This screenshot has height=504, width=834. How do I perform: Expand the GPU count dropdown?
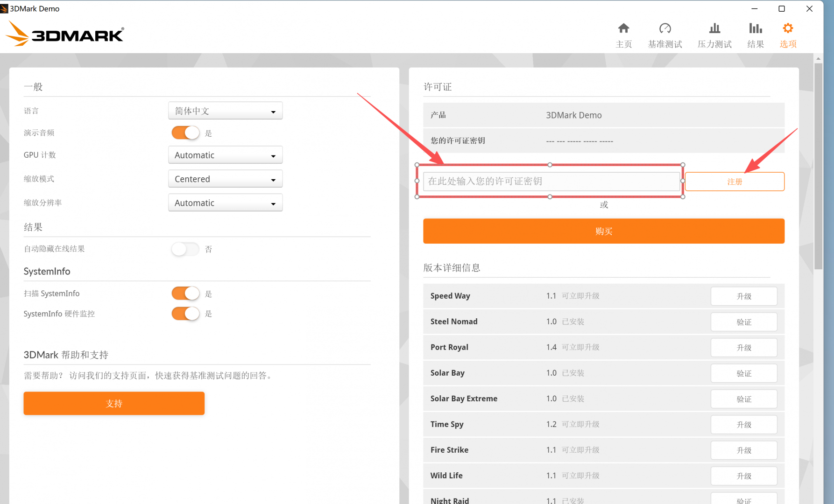point(225,155)
